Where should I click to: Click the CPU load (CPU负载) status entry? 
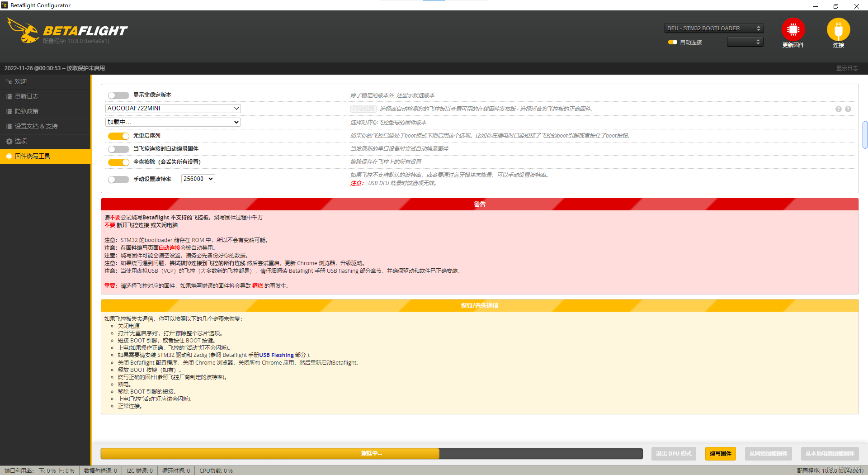[216, 471]
